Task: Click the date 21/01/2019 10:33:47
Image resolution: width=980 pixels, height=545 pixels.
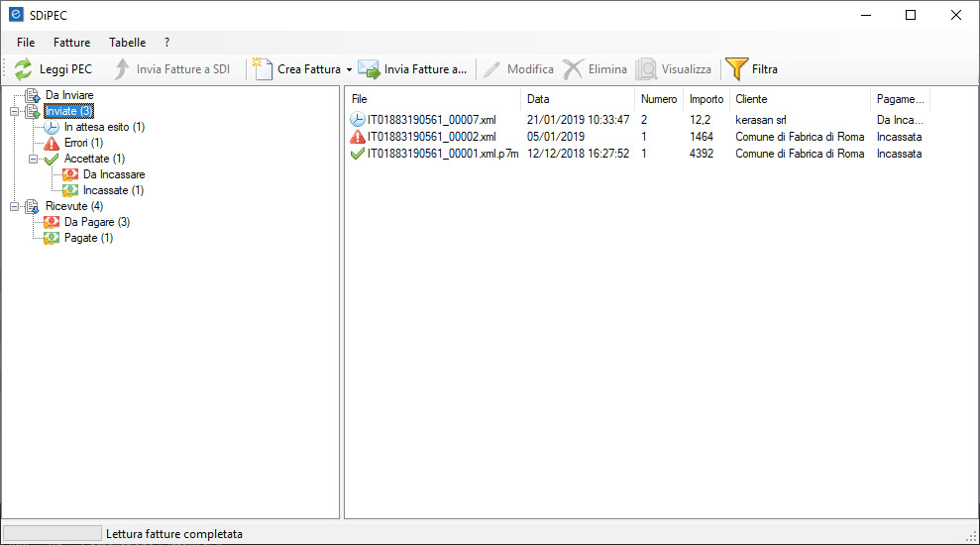Action: (x=578, y=119)
